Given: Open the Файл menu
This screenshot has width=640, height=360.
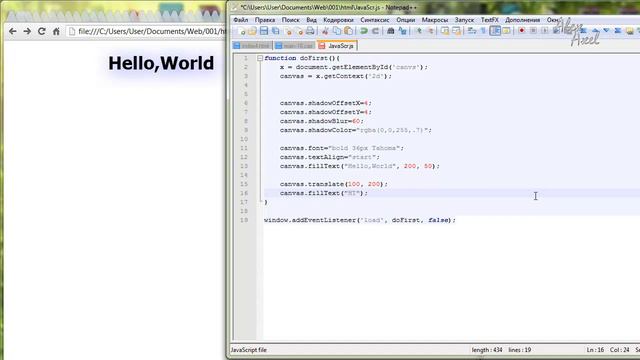Looking at the screenshot, I should [x=241, y=20].
